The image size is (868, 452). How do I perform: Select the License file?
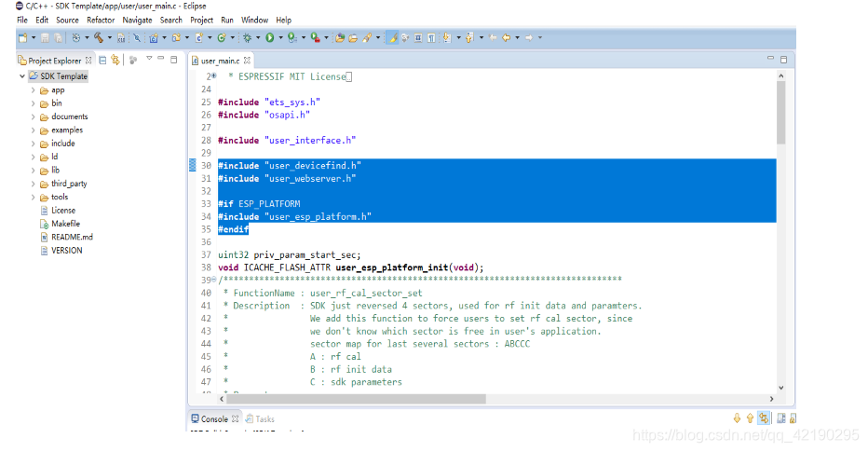coord(58,211)
